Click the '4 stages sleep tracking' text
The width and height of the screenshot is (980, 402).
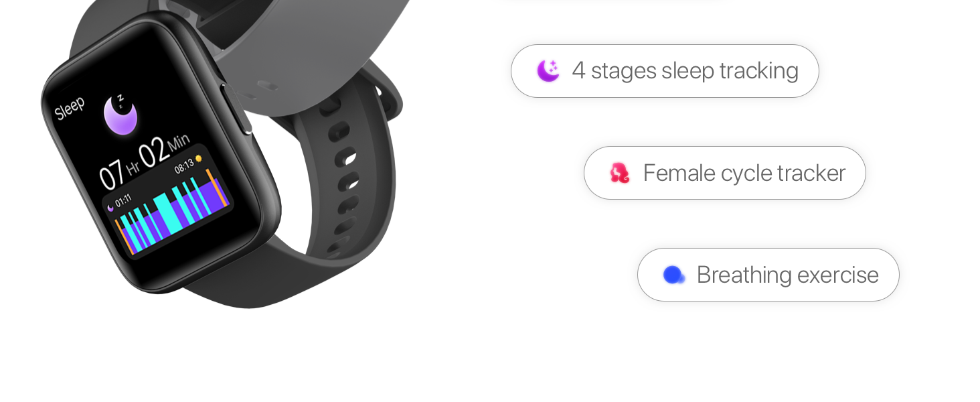tap(685, 71)
